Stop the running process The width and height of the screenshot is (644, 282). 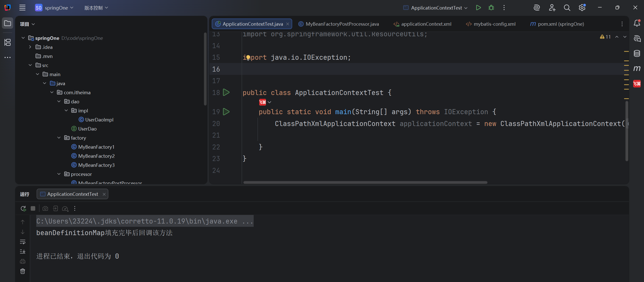33,208
